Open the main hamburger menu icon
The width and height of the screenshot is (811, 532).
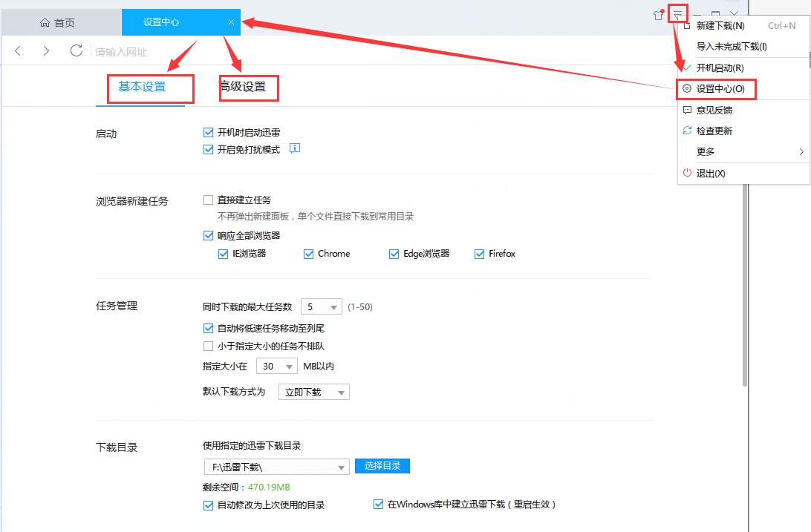click(677, 13)
